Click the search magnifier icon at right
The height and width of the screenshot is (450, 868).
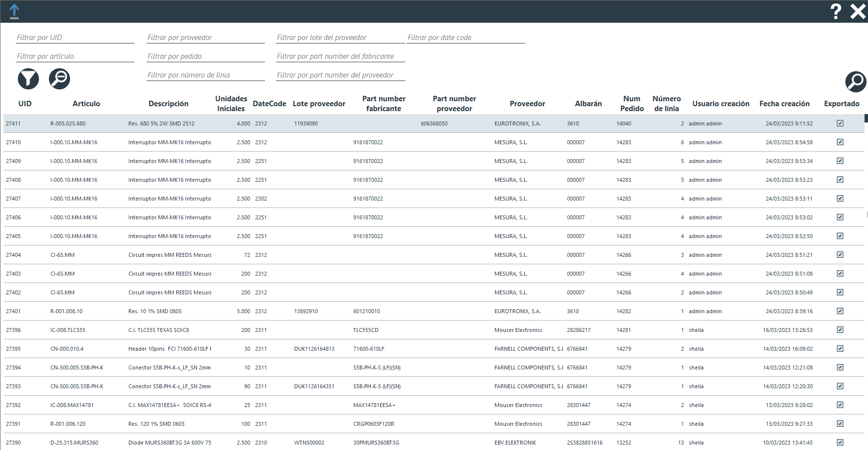click(x=855, y=82)
